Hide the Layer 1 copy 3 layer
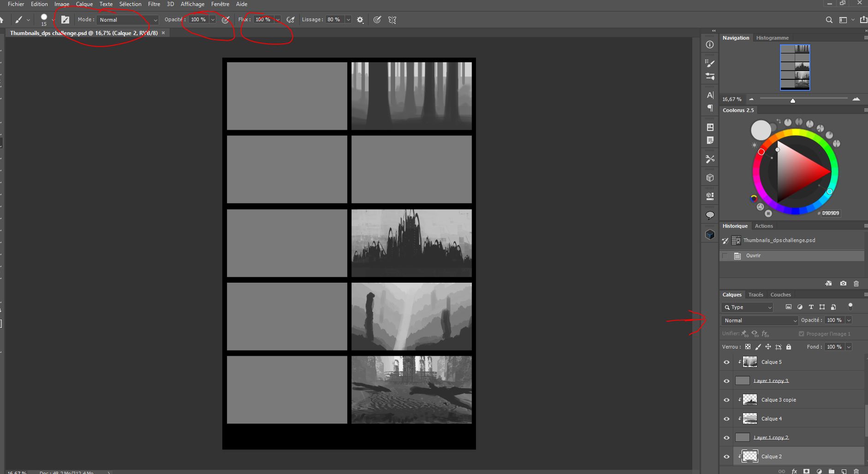 [x=727, y=381]
